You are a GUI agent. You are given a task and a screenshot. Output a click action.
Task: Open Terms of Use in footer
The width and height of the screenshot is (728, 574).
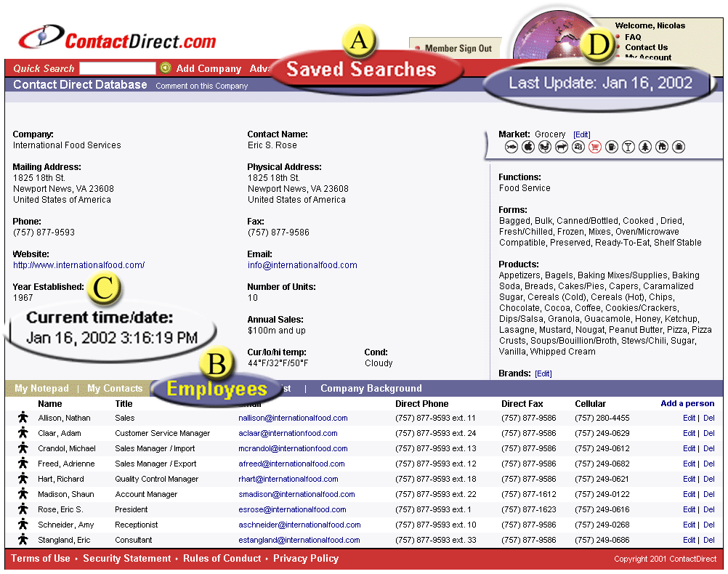pos(41,559)
